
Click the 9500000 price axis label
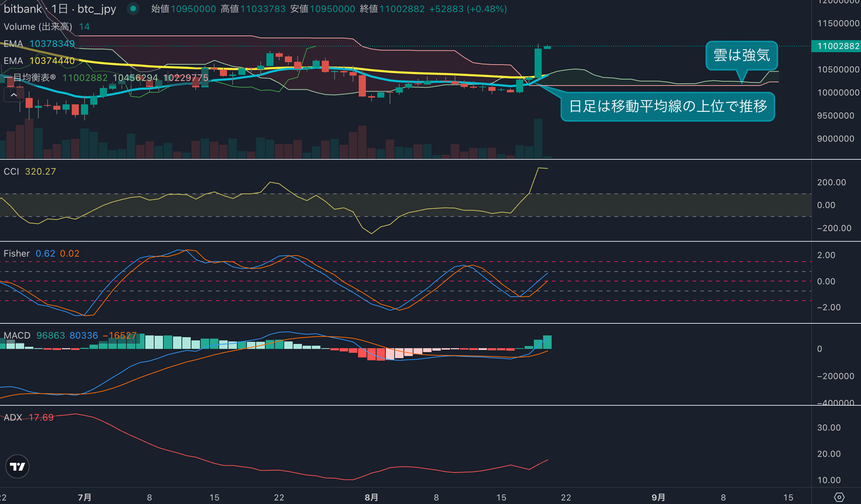pyautogui.click(x=836, y=116)
